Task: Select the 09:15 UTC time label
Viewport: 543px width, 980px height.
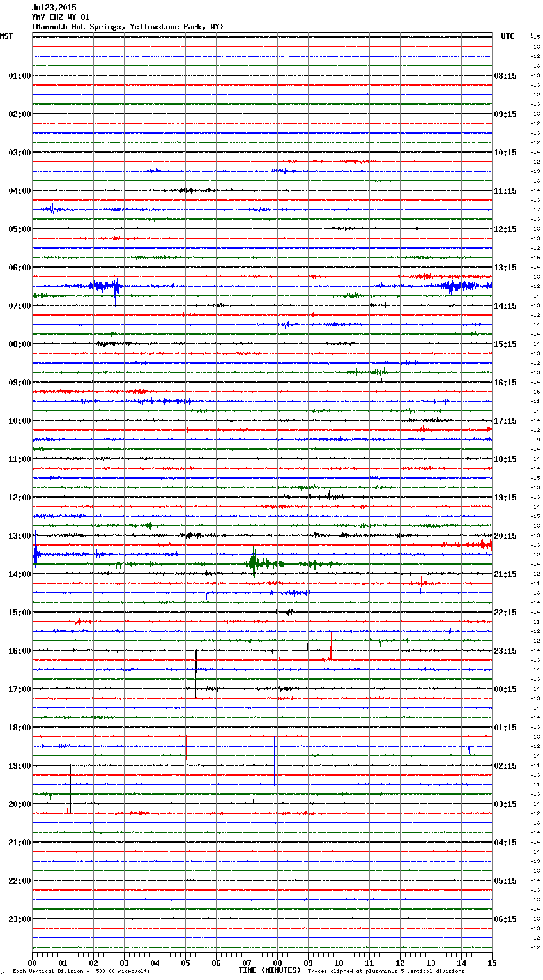Action: point(505,114)
